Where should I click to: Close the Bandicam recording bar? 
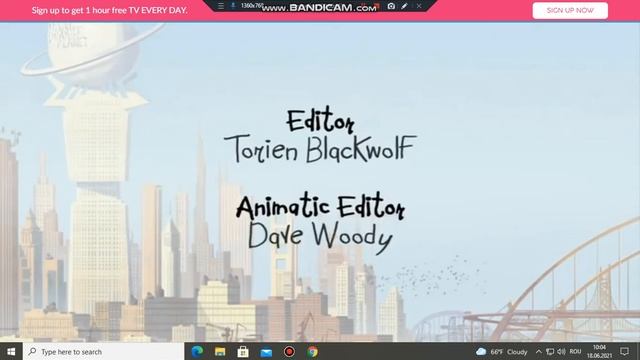(x=419, y=6)
